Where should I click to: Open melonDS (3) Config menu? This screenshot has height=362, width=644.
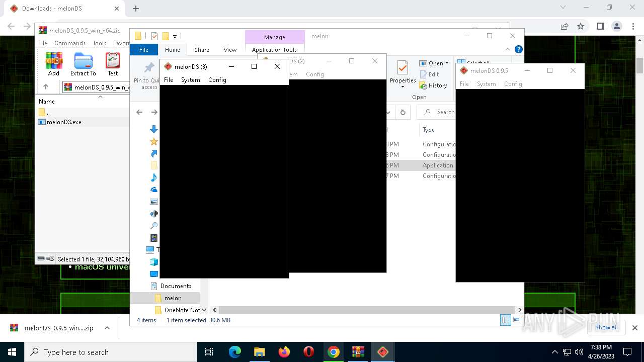coord(217,80)
